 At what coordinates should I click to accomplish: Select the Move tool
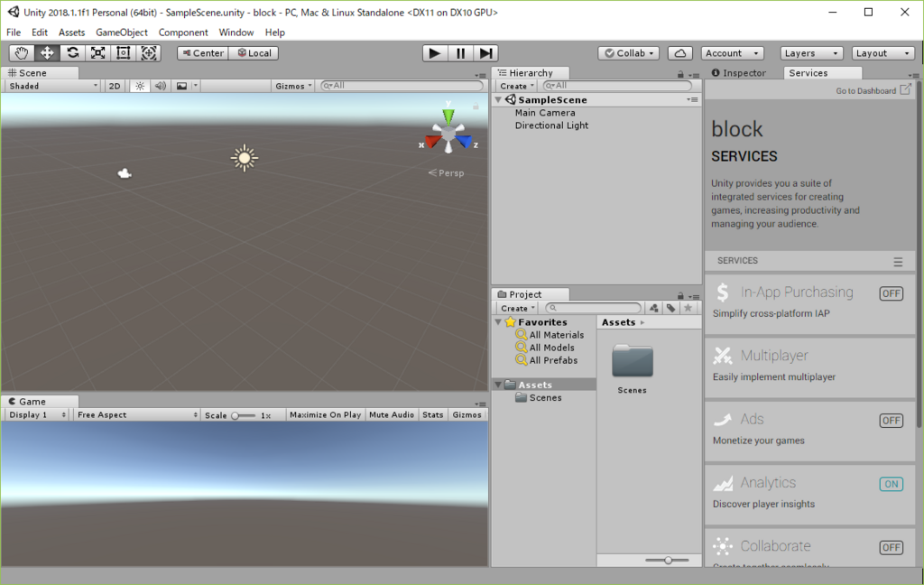click(x=47, y=53)
